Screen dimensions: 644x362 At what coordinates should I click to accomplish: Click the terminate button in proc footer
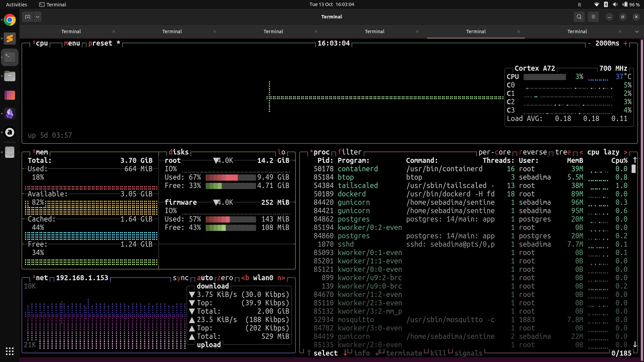point(404,353)
